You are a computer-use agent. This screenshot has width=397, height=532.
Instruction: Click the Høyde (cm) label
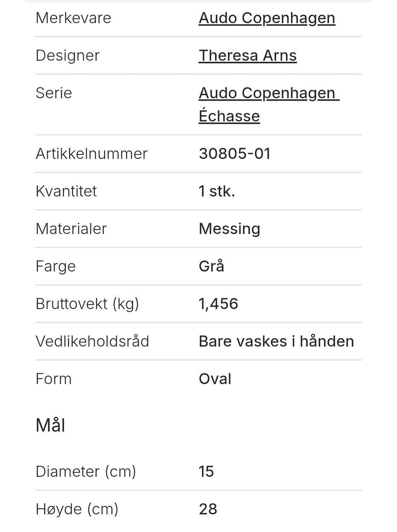click(x=77, y=509)
